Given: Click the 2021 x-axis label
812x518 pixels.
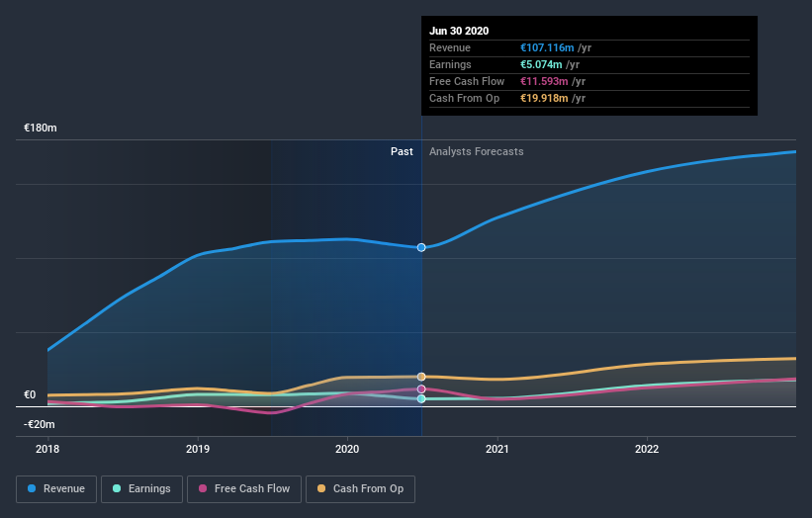Looking at the screenshot, I should [497, 449].
